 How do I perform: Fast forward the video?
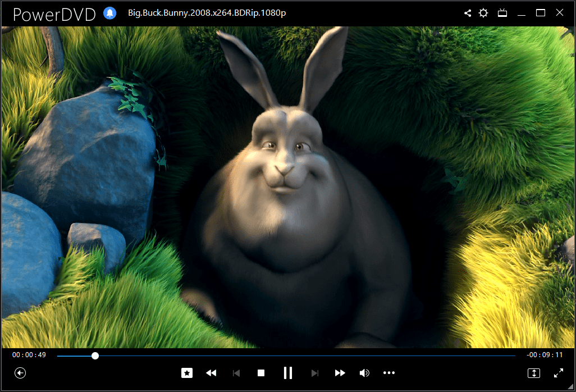tap(340, 373)
